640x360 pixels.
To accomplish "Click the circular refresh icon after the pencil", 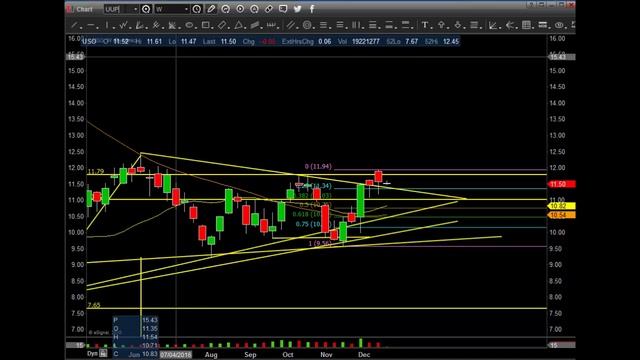I will click(x=225, y=9).
